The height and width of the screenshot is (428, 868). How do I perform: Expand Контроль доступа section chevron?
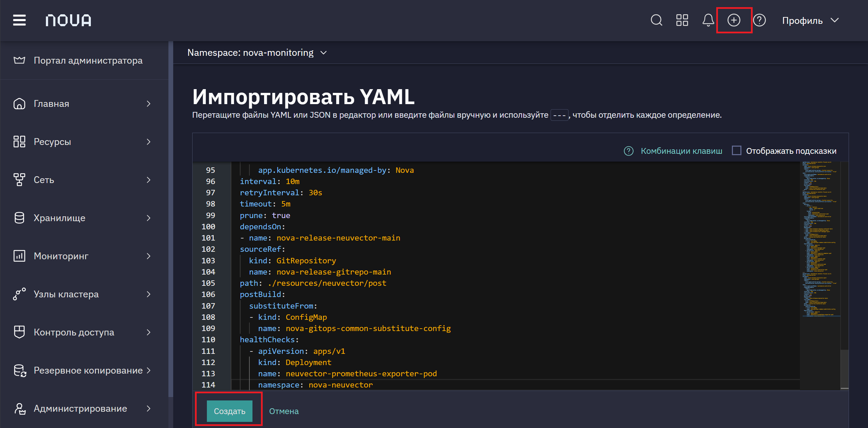[x=148, y=332]
